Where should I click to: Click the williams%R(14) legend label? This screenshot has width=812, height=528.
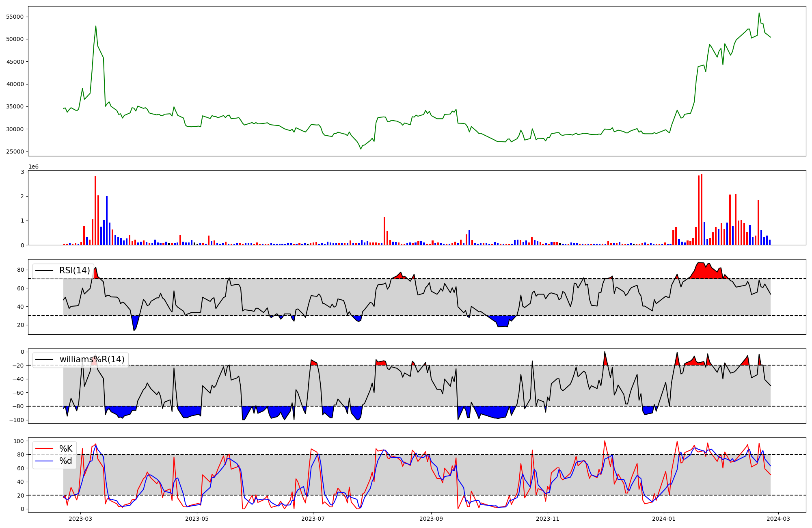[92, 359]
